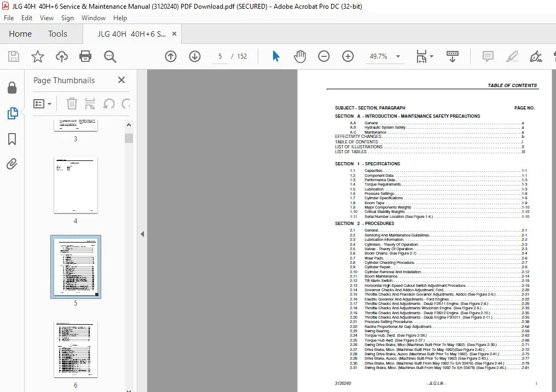Click the thumbnails panel scrollbar thumb

(x=129, y=138)
